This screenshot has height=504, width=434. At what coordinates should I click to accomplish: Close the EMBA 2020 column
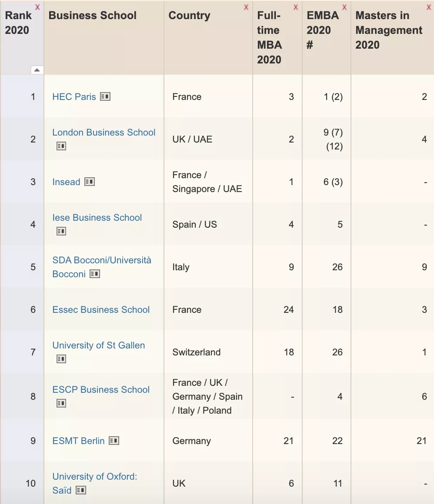(344, 7)
